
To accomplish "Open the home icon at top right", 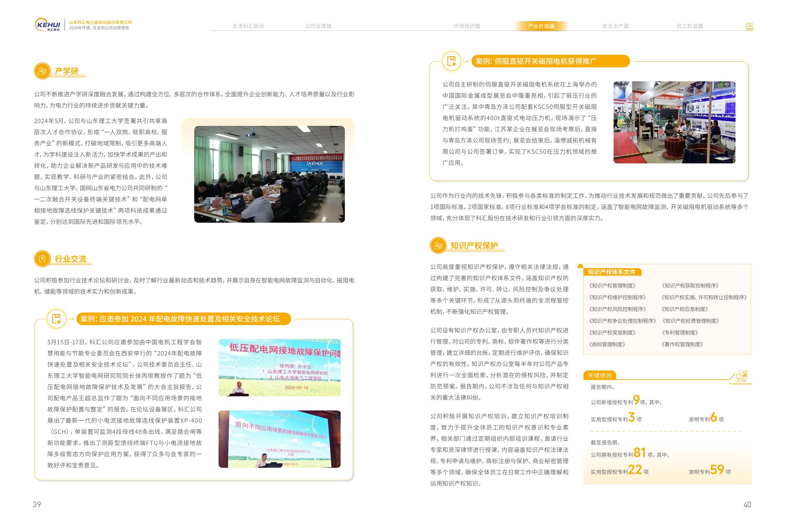I will tap(749, 27).
